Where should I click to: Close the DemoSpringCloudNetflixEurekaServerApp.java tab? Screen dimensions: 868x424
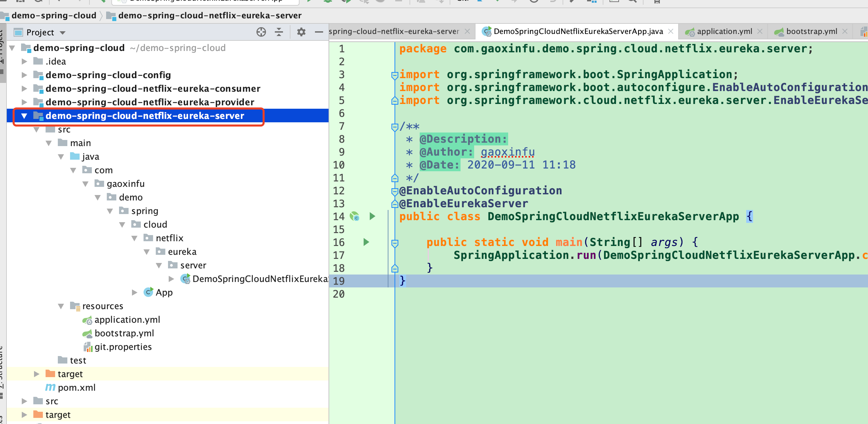[671, 31]
